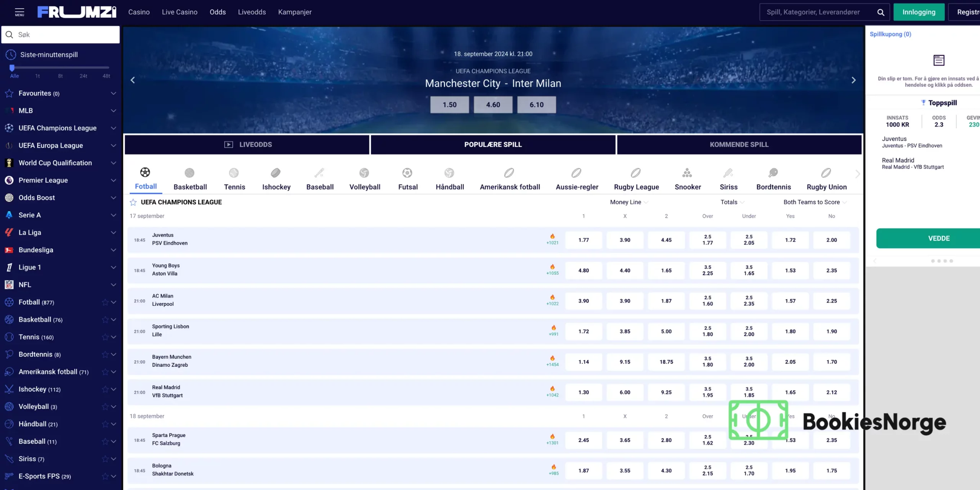This screenshot has width=980, height=490.
Task: Open the Kampanjer menu item
Action: click(x=295, y=12)
